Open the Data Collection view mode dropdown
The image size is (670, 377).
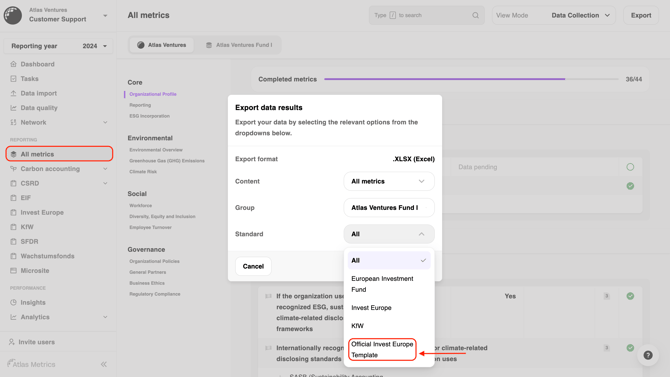(x=580, y=15)
